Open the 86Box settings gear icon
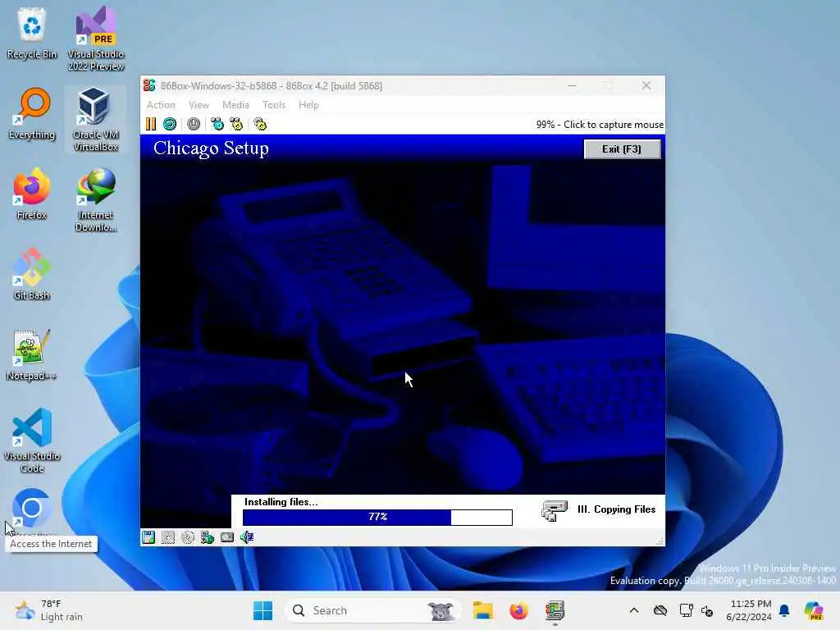Screen dimensions: 840x630 point(260,125)
